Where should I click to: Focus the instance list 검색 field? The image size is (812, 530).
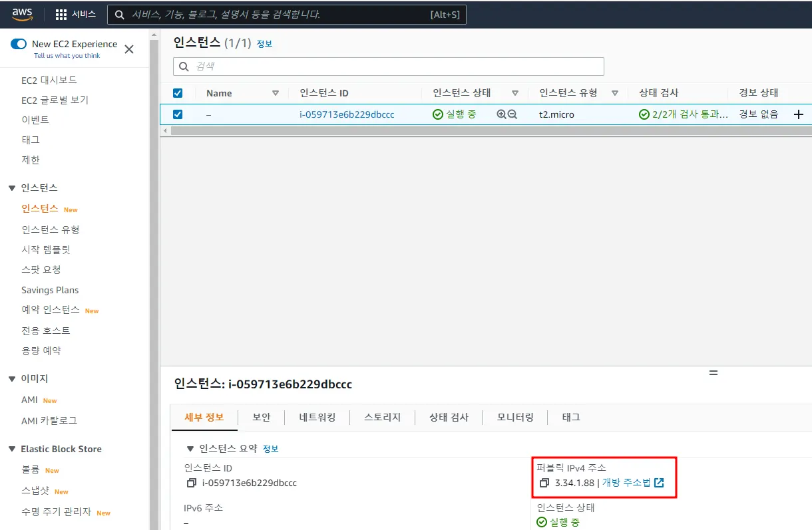[x=389, y=66]
